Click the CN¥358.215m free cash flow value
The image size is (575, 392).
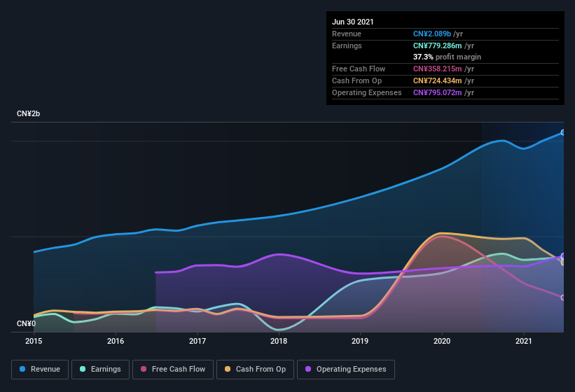pos(438,69)
